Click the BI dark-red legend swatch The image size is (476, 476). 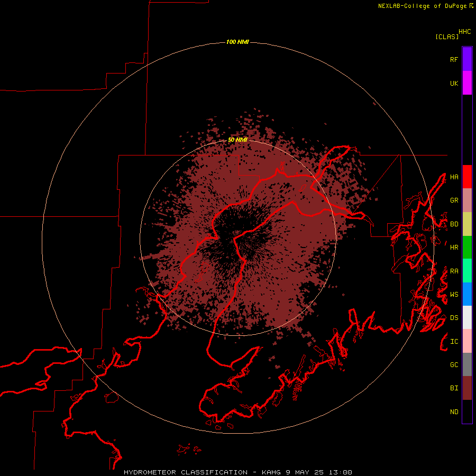tap(467, 388)
